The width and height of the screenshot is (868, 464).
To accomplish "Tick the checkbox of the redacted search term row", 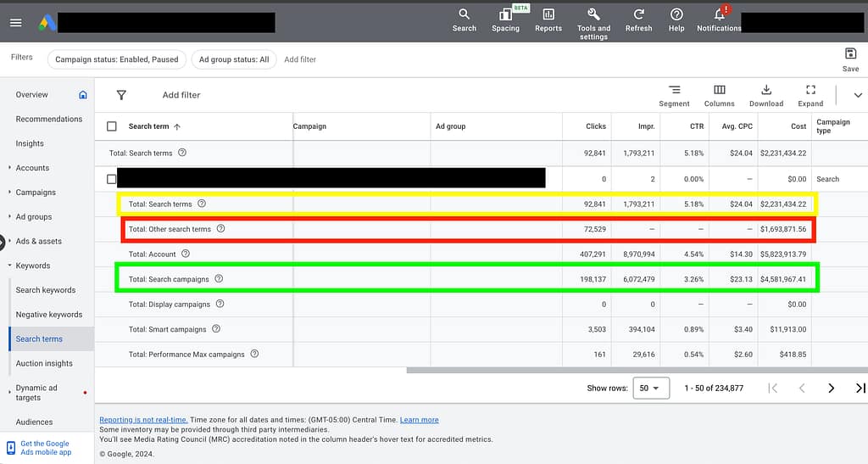I will [x=112, y=179].
